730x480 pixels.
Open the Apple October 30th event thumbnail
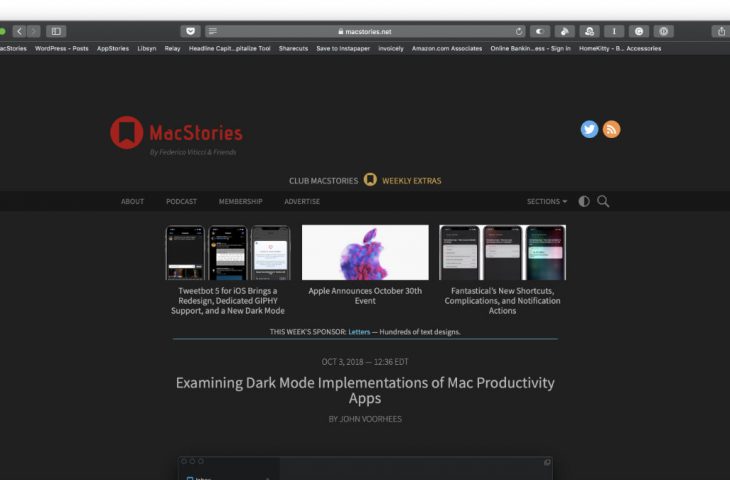[x=365, y=252]
